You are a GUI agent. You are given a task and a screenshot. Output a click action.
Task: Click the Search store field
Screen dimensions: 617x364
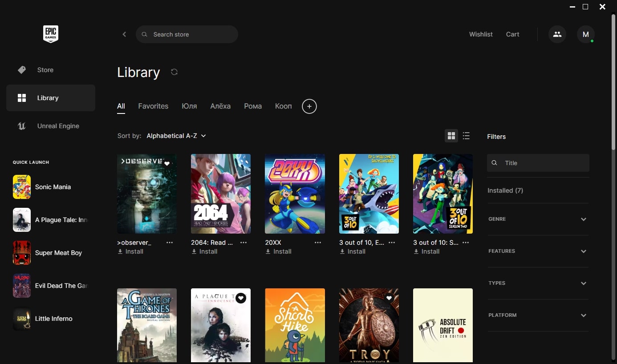tap(187, 34)
